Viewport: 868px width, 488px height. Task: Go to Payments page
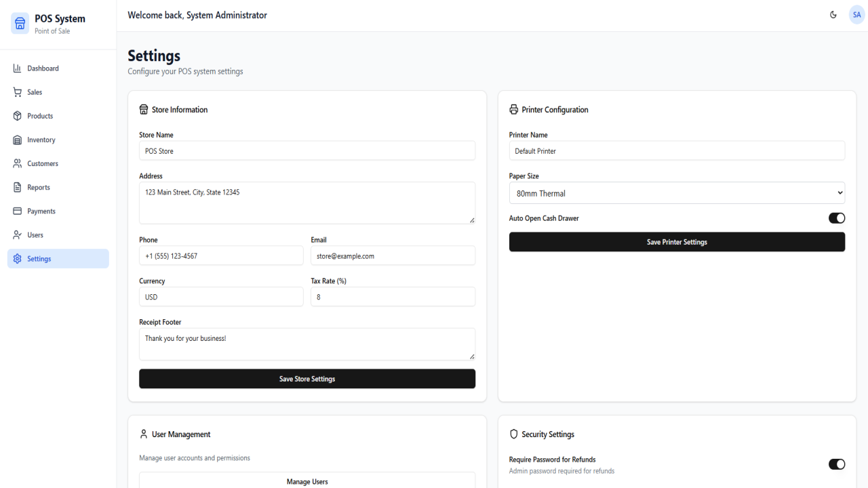click(58, 211)
